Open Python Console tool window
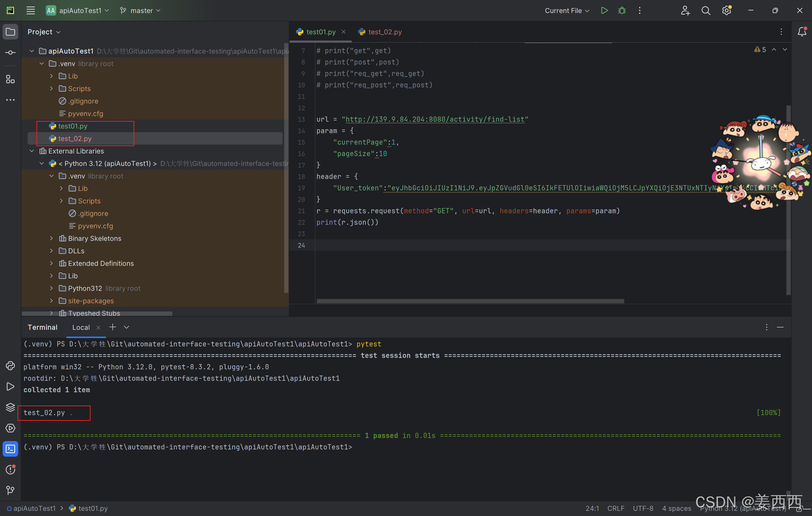Image resolution: width=812 pixels, height=516 pixels. point(10,366)
